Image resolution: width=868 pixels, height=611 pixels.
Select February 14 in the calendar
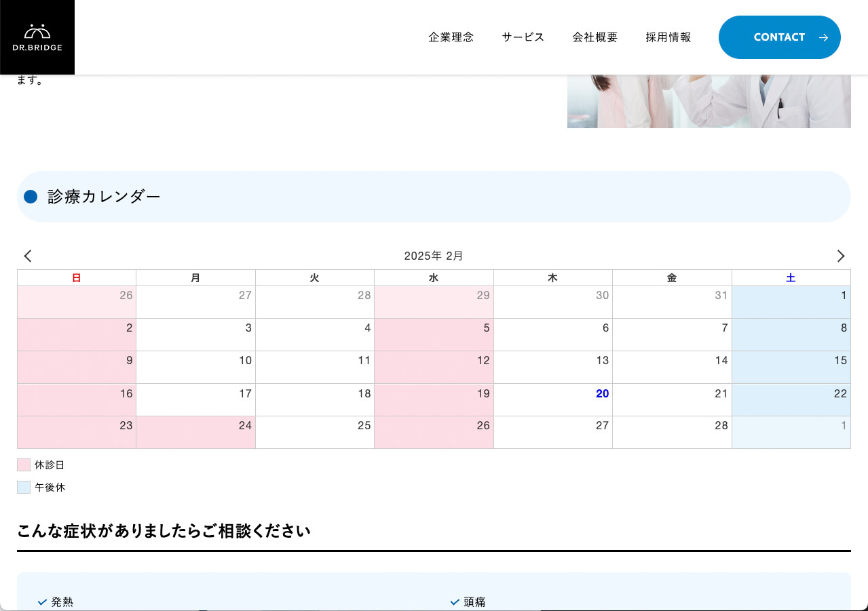click(x=673, y=368)
